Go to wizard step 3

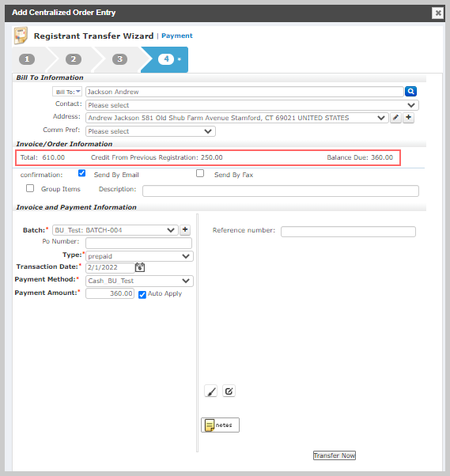(x=120, y=59)
